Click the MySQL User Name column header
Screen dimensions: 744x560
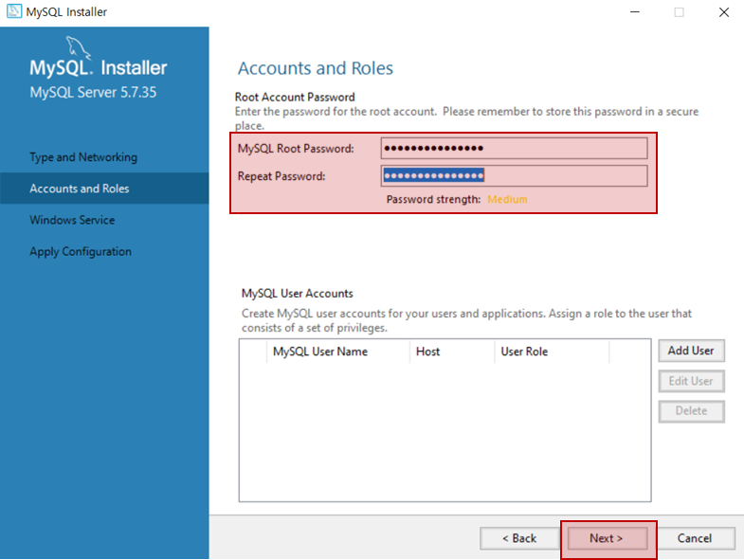coord(337,352)
